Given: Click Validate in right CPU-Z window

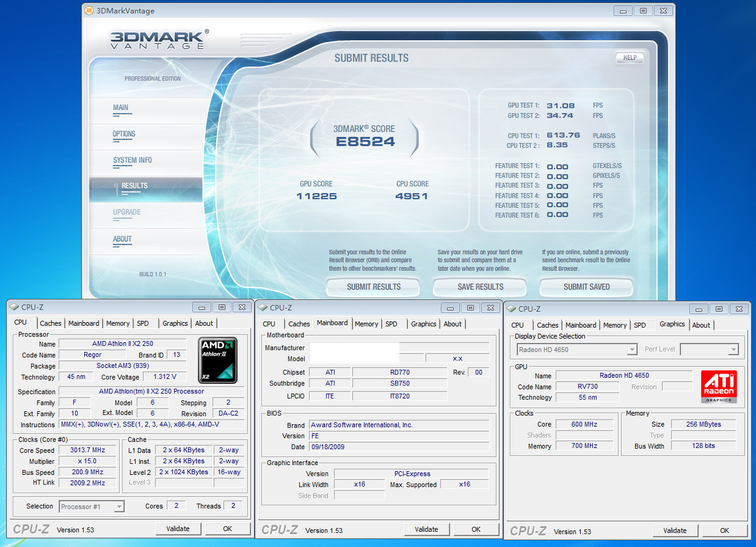Looking at the screenshot, I should click(675, 530).
